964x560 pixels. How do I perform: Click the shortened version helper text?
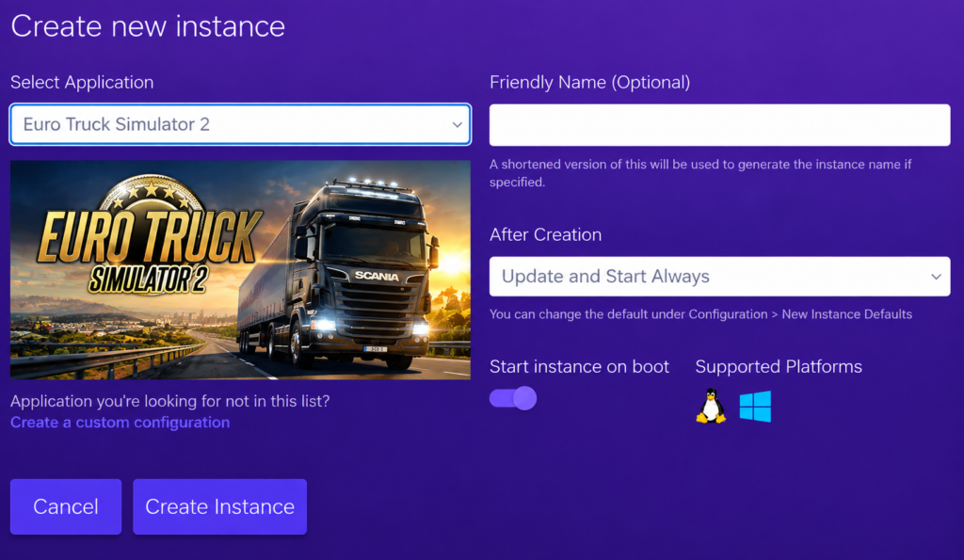pyautogui.click(x=700, y=173)
